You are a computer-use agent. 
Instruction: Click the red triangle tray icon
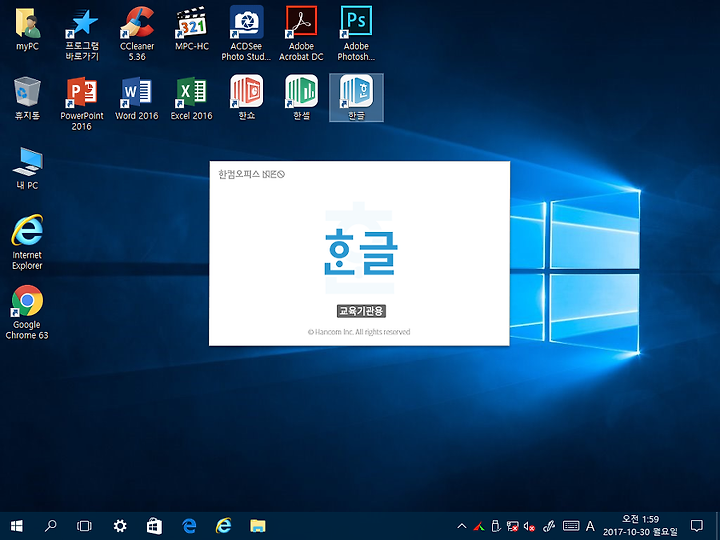(479, 526)
